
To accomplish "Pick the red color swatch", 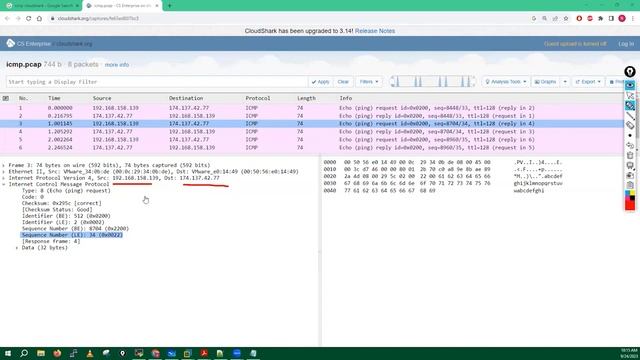I will (x=630, y=205).
